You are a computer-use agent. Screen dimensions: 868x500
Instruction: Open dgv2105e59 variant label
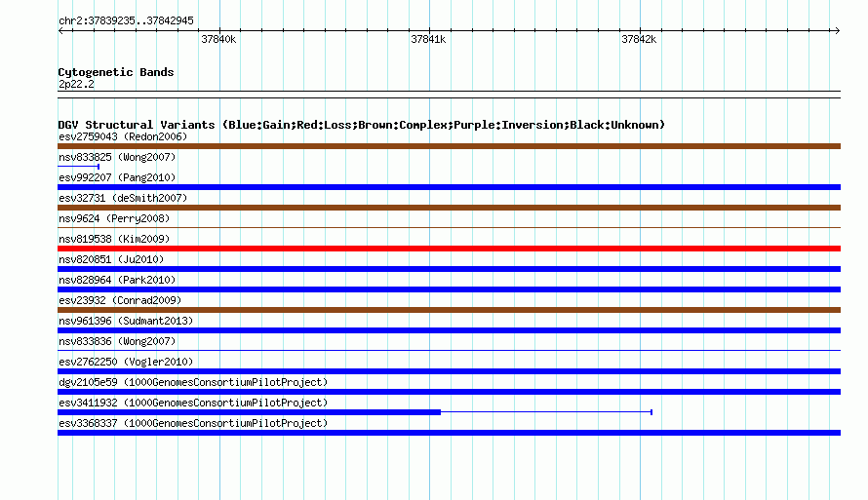pos(193,382)
